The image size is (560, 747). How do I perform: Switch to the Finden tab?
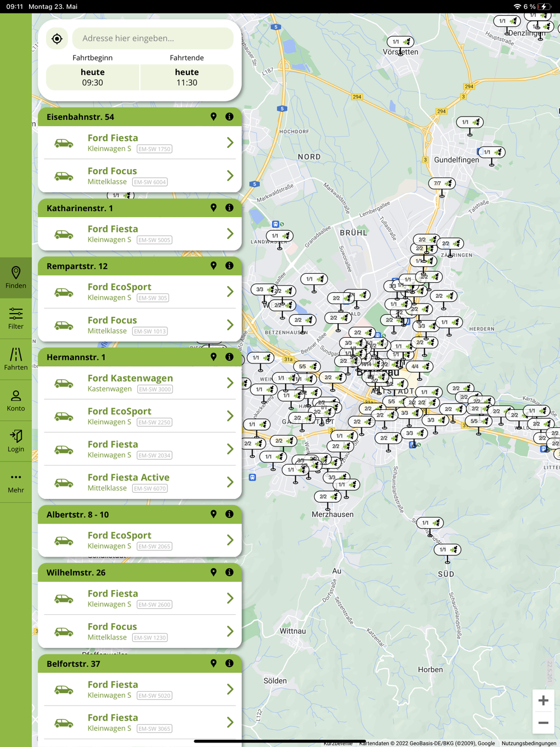[16, 278]
